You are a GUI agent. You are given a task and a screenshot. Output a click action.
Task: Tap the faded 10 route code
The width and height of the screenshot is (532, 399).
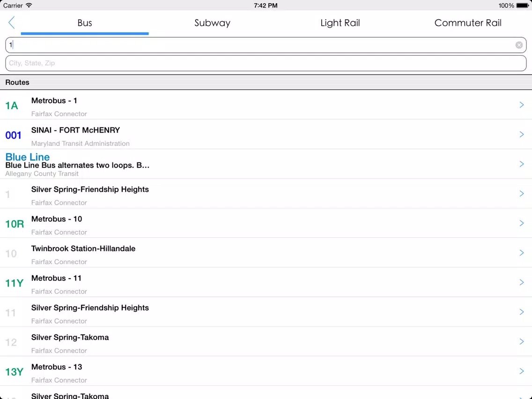pyautogui.click(x=11, y=253)
